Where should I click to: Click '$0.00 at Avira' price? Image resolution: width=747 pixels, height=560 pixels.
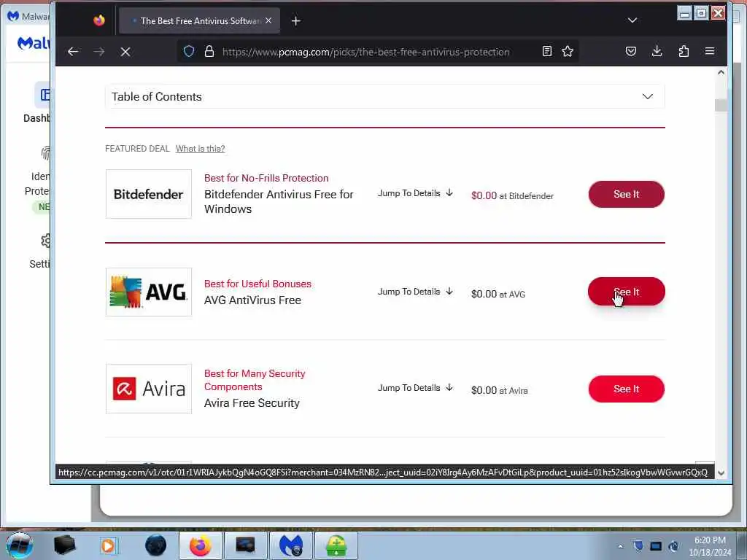(x=499, y=391)
